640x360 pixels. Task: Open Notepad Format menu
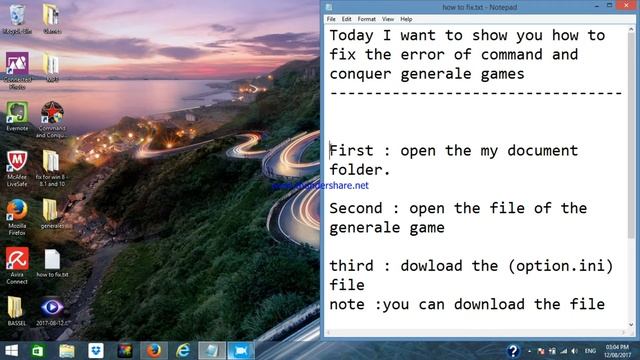pyautogui.click(x=367, y=19)
